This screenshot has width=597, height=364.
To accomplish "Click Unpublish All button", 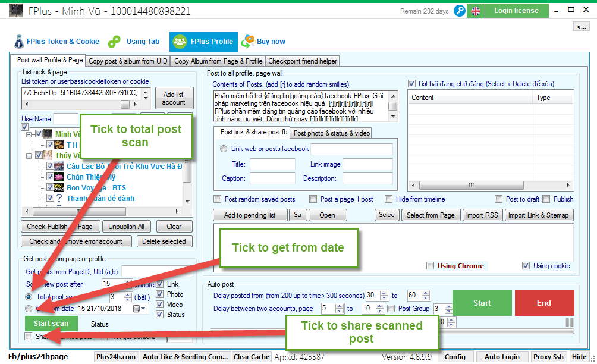I will [127, 227].
